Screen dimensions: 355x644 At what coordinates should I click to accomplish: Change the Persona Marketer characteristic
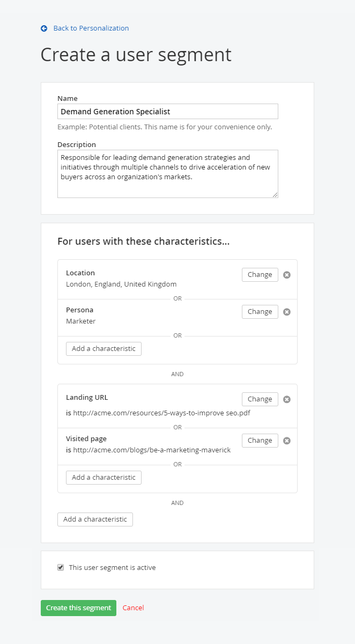[x=260, y=312]
